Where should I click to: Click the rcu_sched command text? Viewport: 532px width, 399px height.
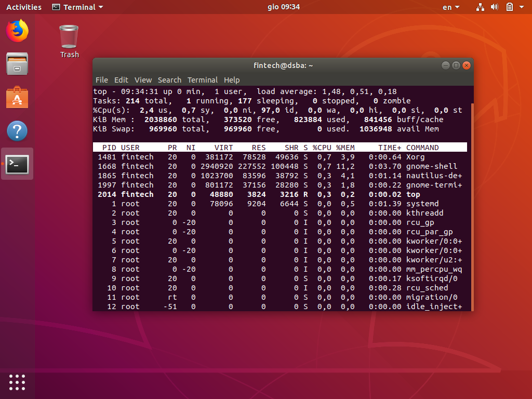tap(427, 288)
